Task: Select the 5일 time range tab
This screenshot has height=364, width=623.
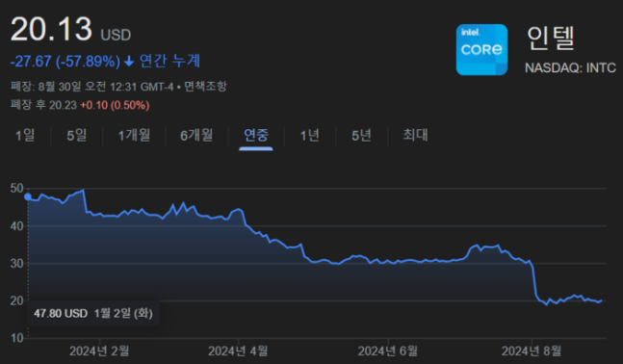Action: [x=77, y=136]
